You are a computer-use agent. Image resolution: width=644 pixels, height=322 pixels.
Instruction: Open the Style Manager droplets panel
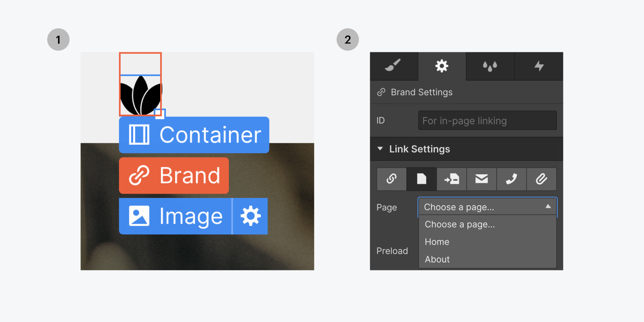tap(489, 66)
